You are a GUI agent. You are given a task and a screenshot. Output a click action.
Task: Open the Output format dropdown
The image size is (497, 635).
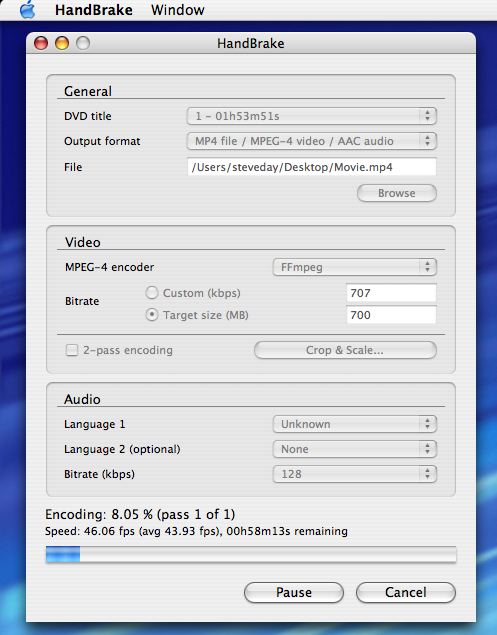pos(311,141)
